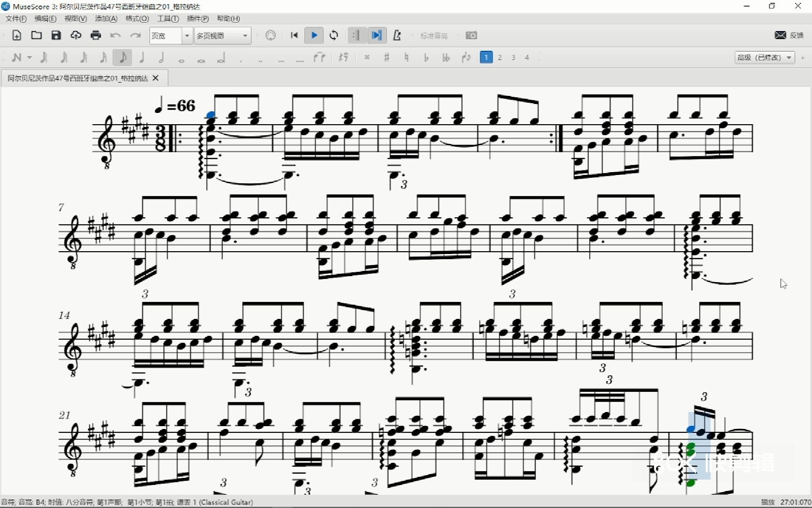Apply natural accidental

tap(406, 57)
